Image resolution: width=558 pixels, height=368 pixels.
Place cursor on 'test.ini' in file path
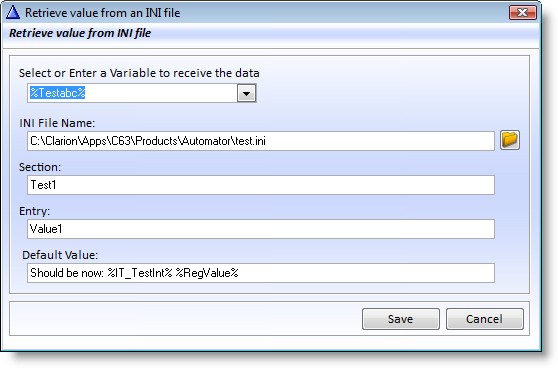tap(250, 141)
